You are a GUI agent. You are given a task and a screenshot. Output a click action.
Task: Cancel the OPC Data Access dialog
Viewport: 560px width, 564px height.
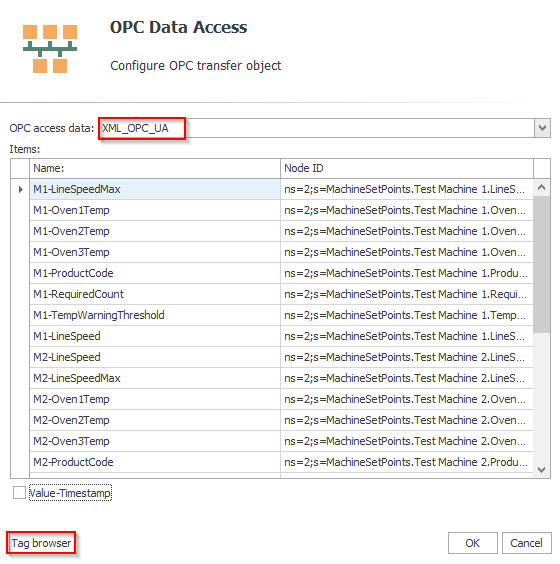(x=527, y=543)
